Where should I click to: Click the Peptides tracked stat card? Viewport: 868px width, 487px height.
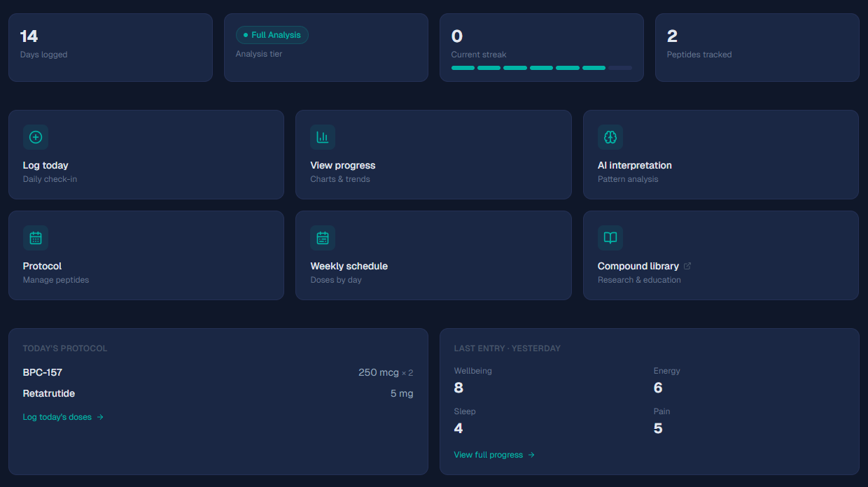(757, 47)
